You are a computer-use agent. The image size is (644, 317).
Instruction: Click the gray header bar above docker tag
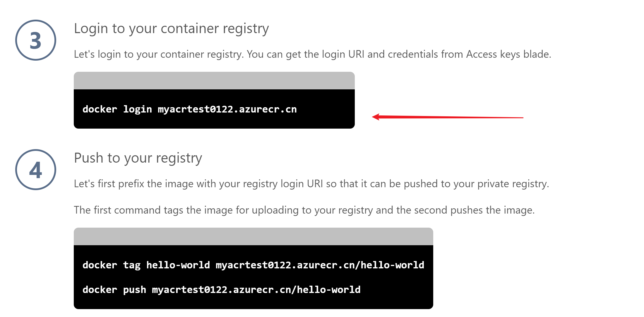[253, 236]
